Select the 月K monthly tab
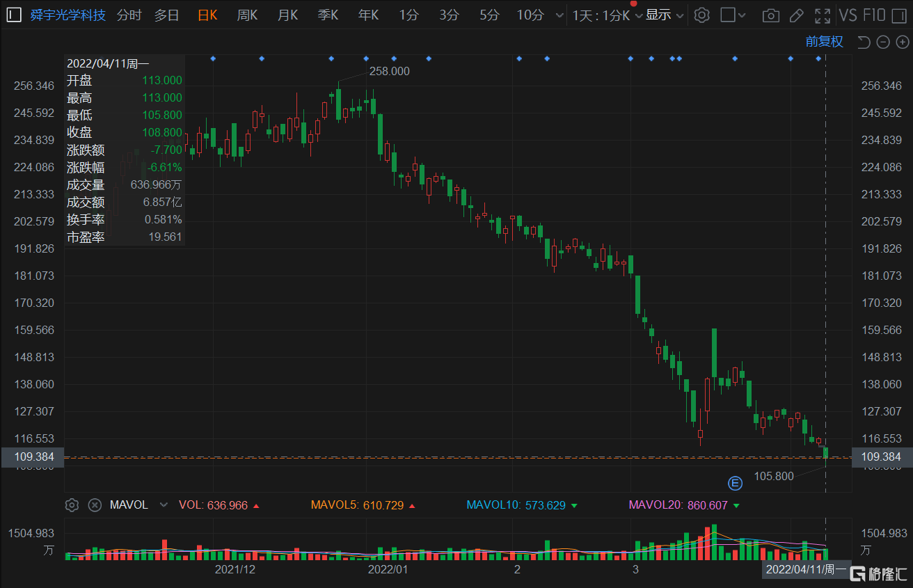The width and height of the screenshot is (913, 588). 288,15
